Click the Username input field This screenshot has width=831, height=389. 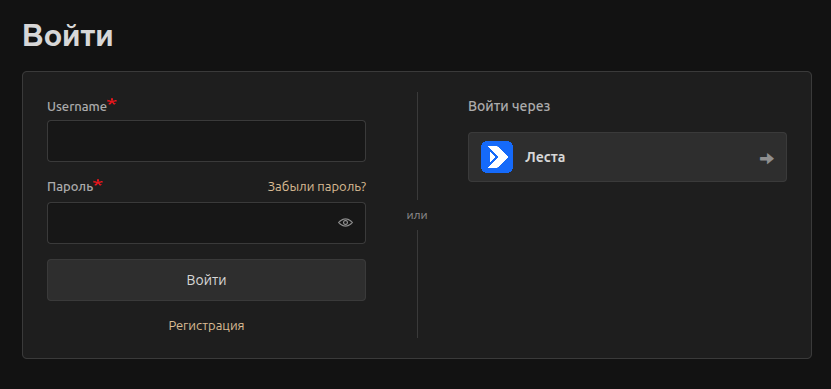click(x=206, y=141)
